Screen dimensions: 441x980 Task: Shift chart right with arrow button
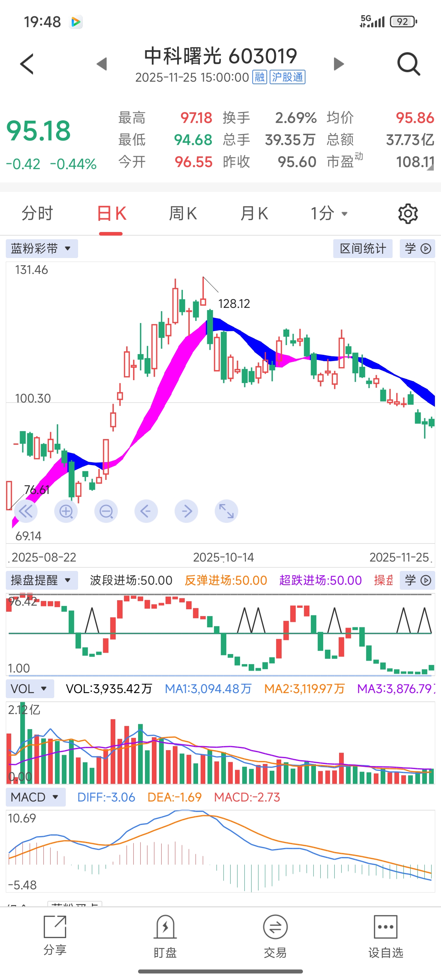coord(187,511)
